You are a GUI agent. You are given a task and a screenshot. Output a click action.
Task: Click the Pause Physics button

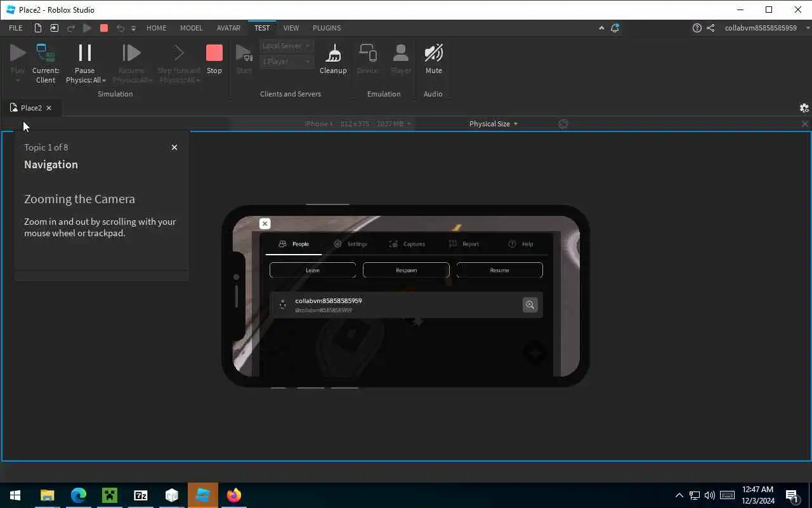coord(84,57)
